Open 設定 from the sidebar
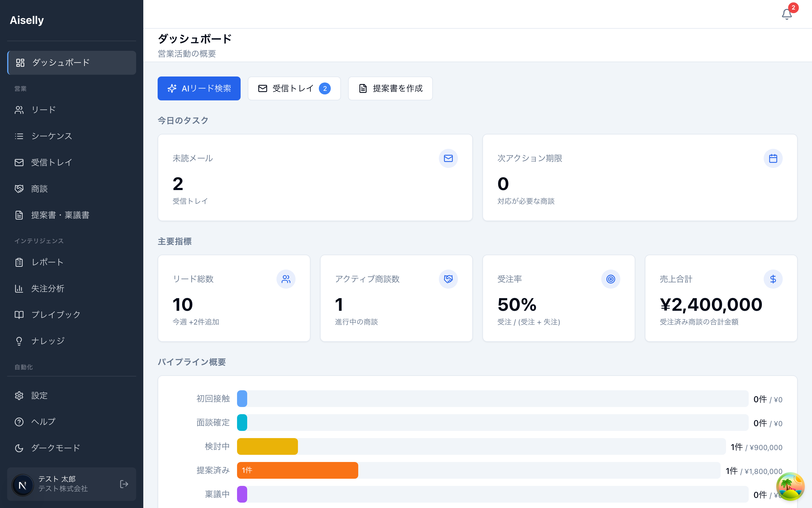 (x=71, y=395)
